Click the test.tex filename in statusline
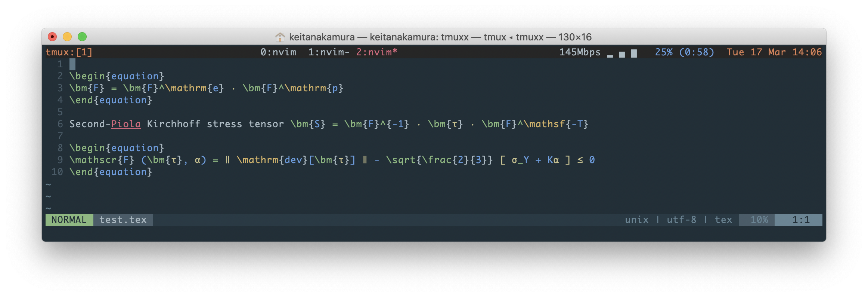The width and height of the screenshot is (868, 297). pos(123,220)
